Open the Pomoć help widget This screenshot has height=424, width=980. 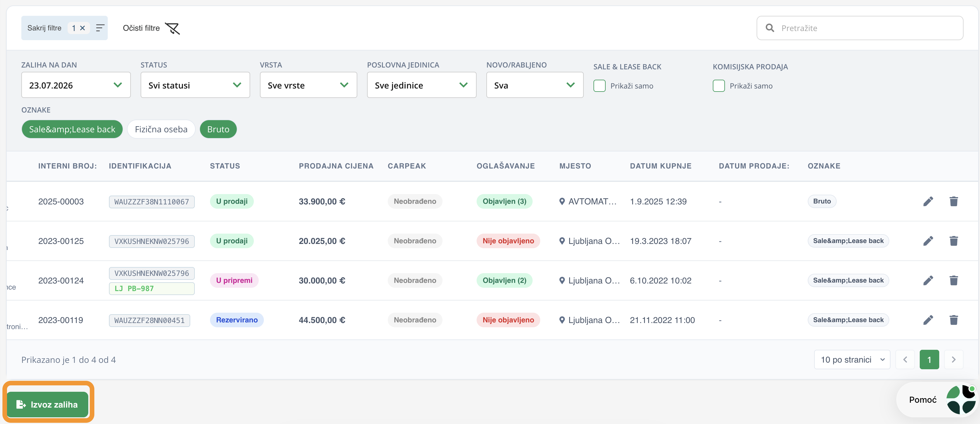point(937,400)
